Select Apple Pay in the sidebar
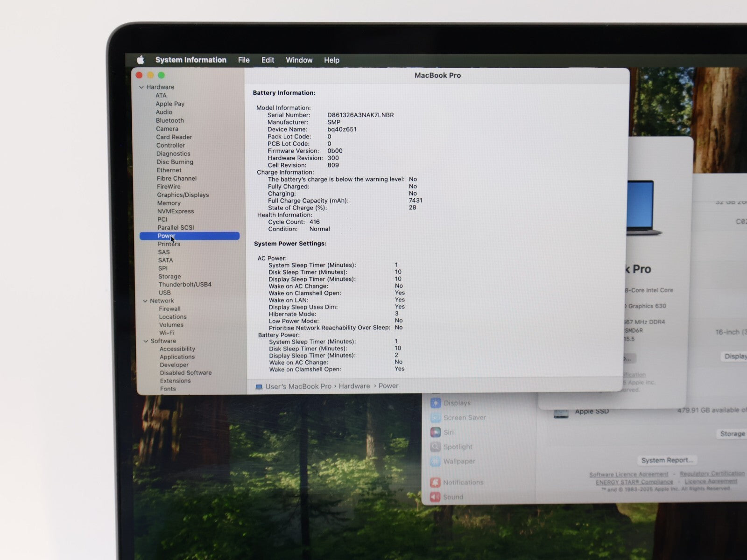This screenshot has width=747, height=560. click(x=170, y=104)
